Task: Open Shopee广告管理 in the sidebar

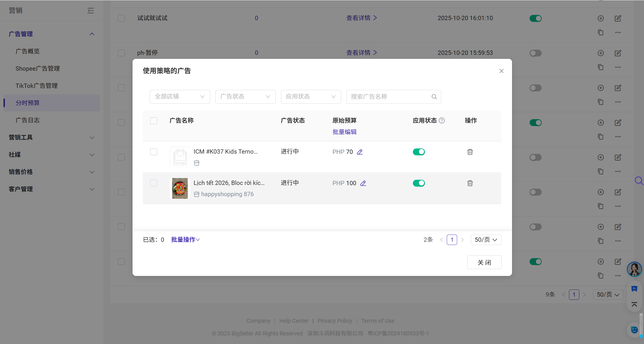Action: [x=38, y=69]
